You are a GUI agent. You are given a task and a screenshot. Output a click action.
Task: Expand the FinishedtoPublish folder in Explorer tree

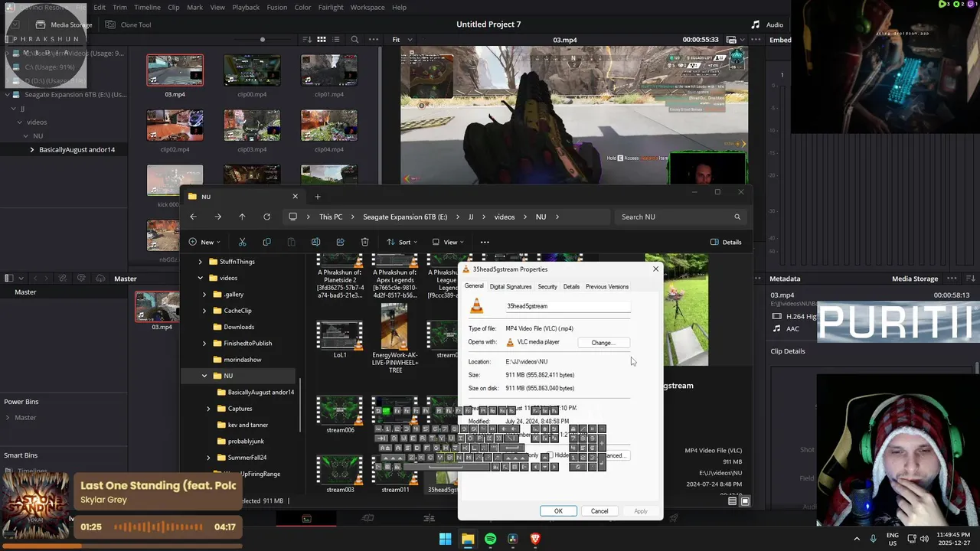tap(204, 343)
